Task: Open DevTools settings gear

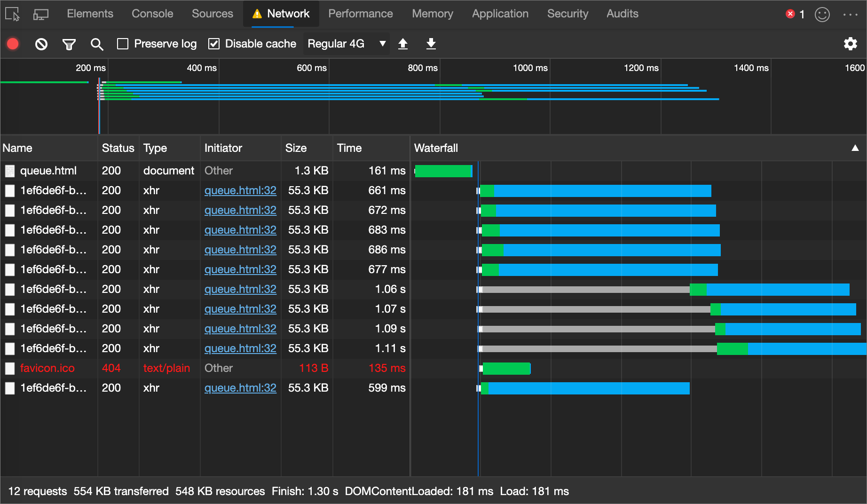Action: (851, 44)
